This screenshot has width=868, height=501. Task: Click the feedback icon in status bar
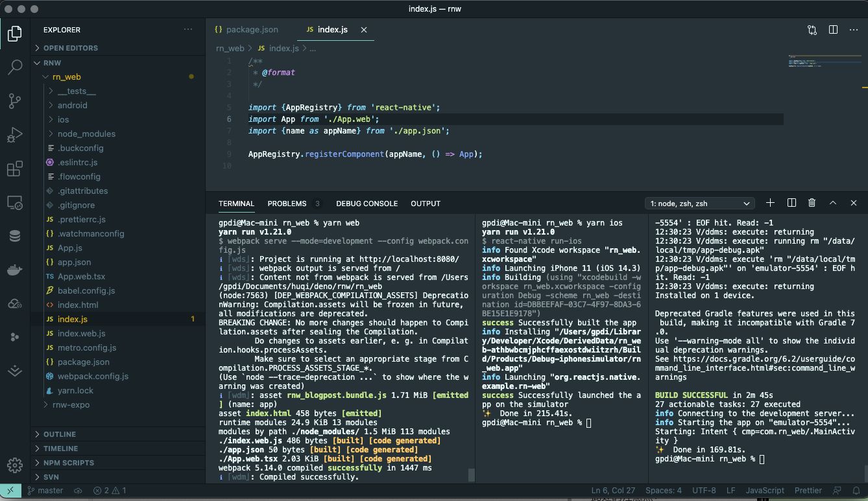[838, 491]
